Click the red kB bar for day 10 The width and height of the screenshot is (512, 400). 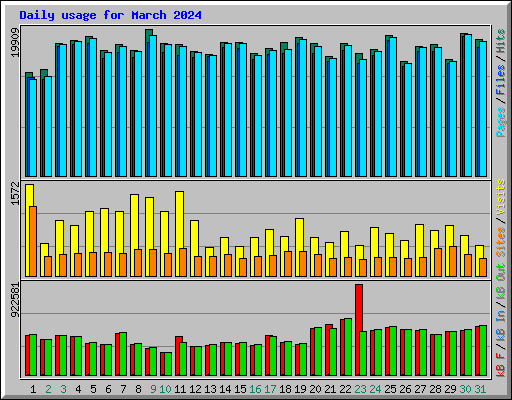click(x=162, y=364)
